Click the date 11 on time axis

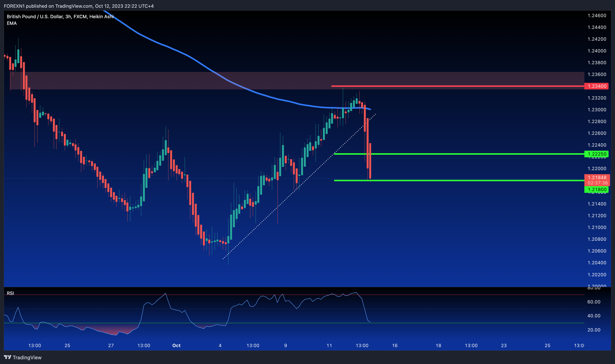click(329, 345)
